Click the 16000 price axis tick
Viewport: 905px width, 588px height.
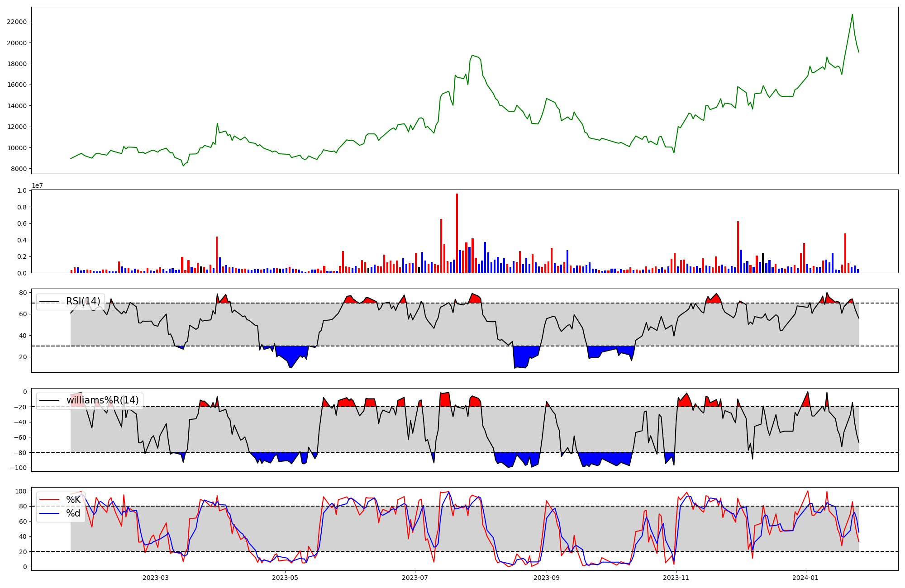[17, 85]
